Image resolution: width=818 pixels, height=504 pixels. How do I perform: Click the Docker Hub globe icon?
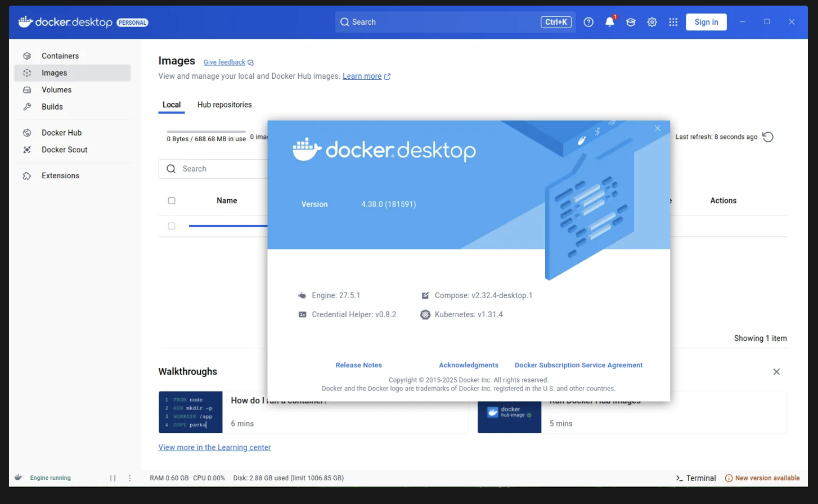coord(27,133)
